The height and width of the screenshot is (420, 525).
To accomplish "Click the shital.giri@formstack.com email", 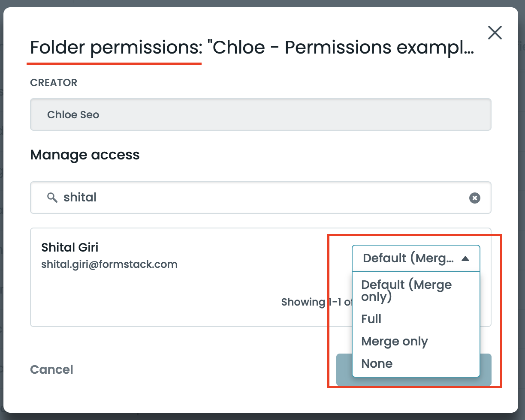I will pyautogui.click(x=109, y=264).
